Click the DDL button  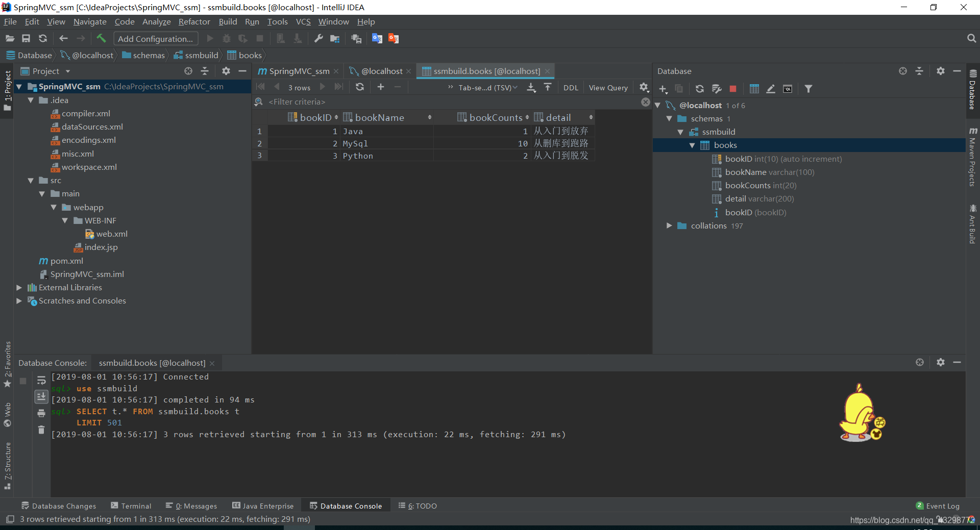(571, 88)
